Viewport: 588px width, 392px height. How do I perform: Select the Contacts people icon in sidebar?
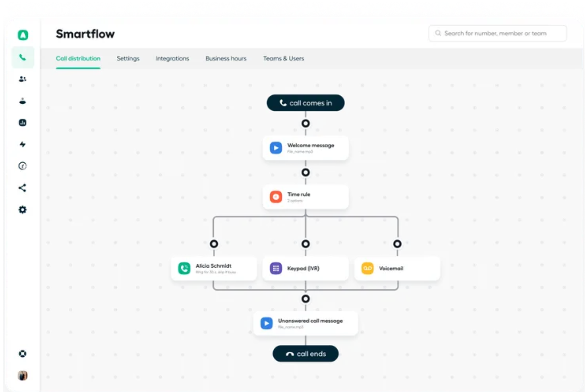[x=23, y=79]
